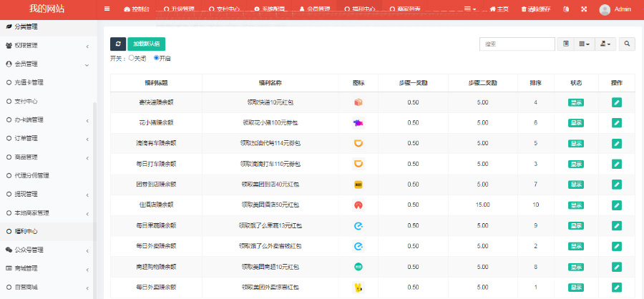Viewport: 644px width, 299px height.
Task: Go to 主页 link in top bar
Action: (x=499, y=9)
